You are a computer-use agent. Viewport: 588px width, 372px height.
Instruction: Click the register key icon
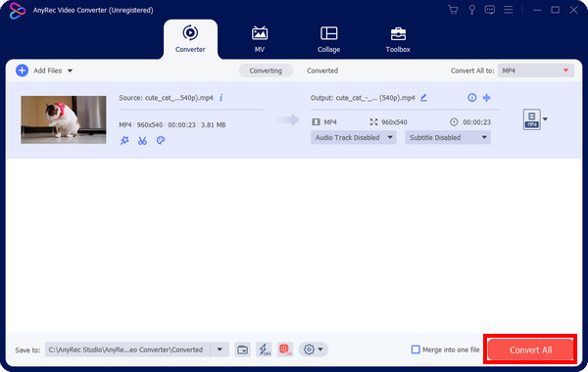[x=471, y=10]
